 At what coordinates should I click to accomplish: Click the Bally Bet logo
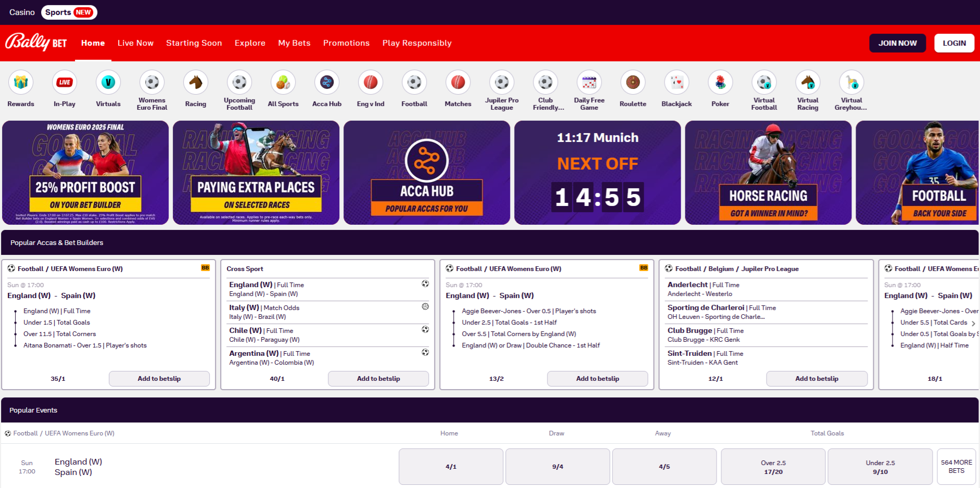[36, 42]
